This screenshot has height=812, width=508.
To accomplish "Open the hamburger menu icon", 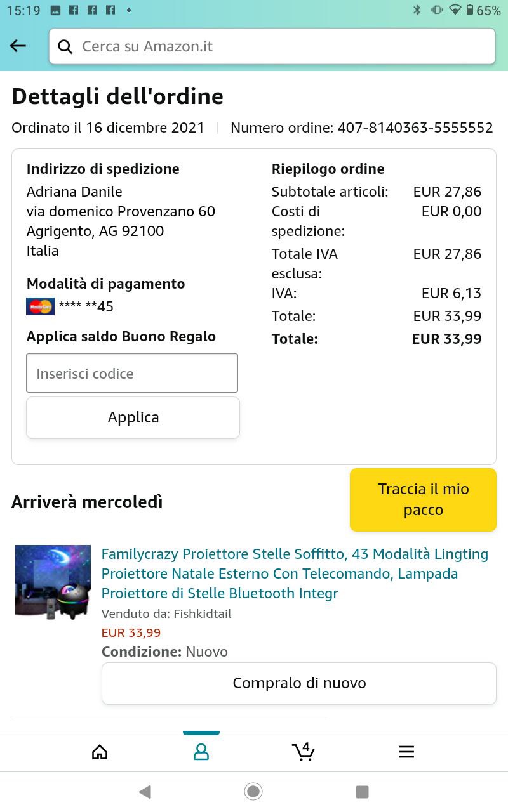I will 406,752.
